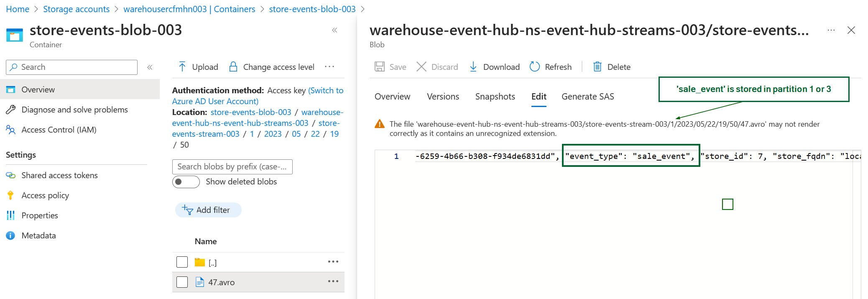Screen dimensions: 868x299
Task: Go to Storage accounts breadcrumb
Action: 76,9
